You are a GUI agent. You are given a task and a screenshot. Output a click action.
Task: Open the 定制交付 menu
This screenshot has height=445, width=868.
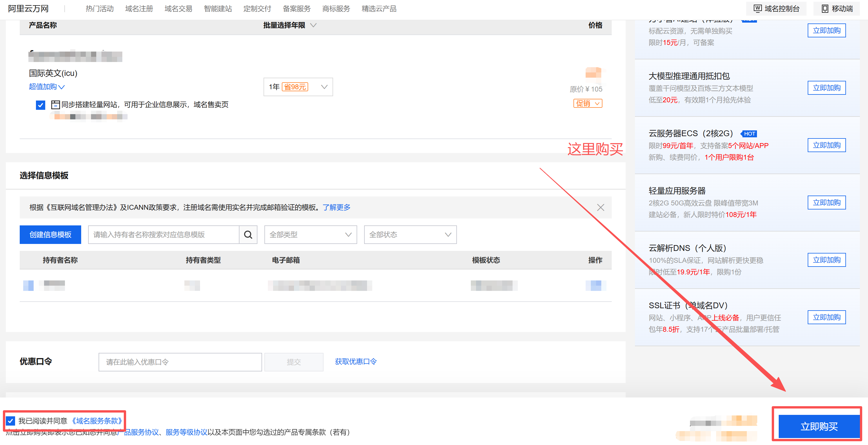[x=257, y=9]
